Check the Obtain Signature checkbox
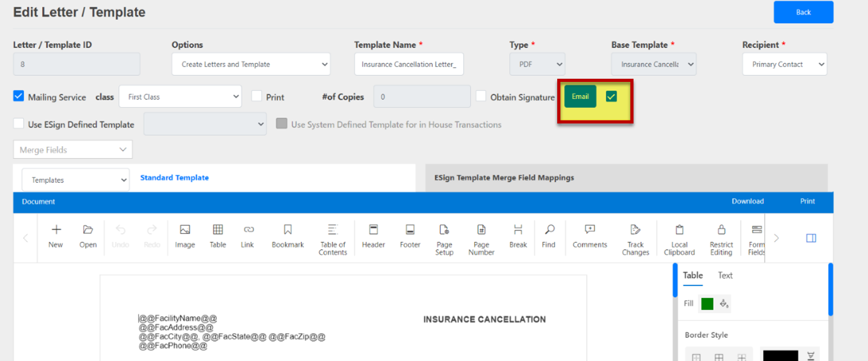Image resolution: width=868 pixels, height=361 pixels. (481, 96)
